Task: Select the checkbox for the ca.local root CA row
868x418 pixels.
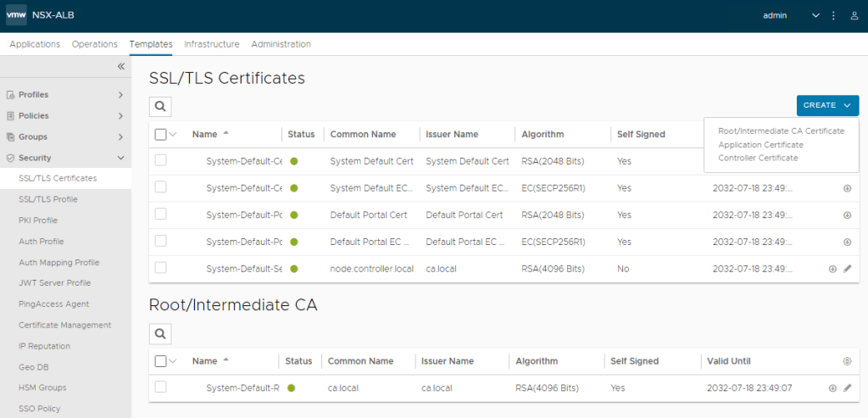Action: [x=161, y=388]
